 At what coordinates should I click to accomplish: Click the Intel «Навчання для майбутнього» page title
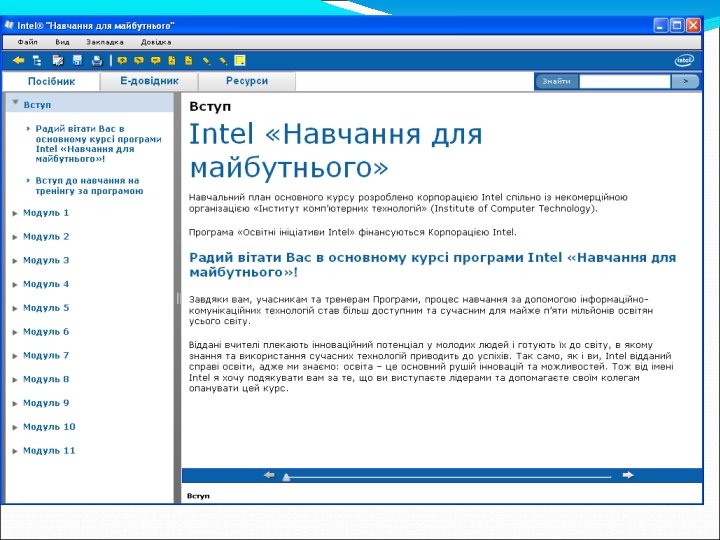point(336,150)
